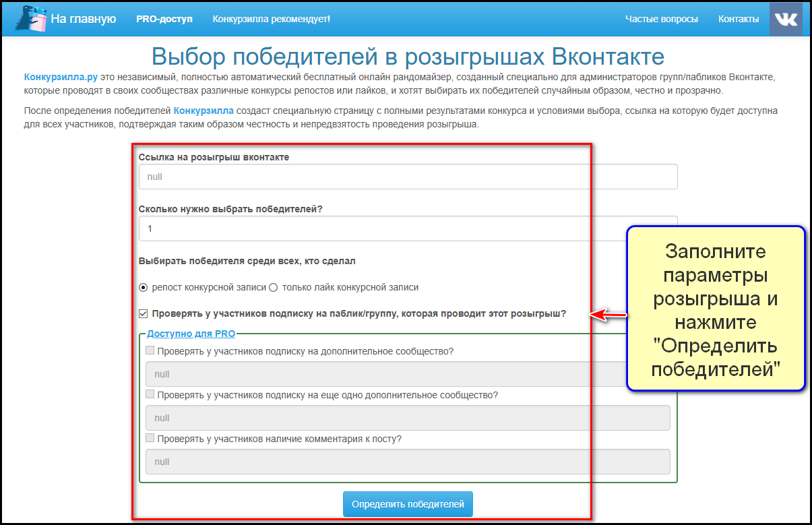Open the PRO-доступ menu item
Image resolution: width=812 pixels, height=525 pixels.
tap(164, 19)
